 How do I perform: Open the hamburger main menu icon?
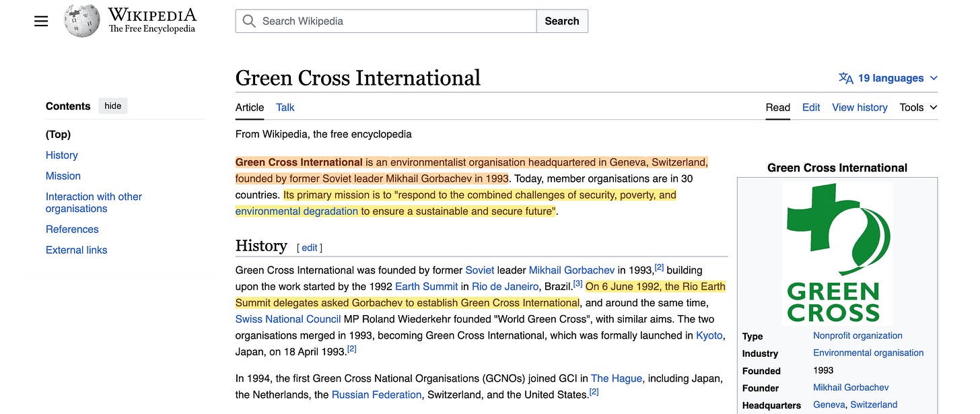pos(41,21)
